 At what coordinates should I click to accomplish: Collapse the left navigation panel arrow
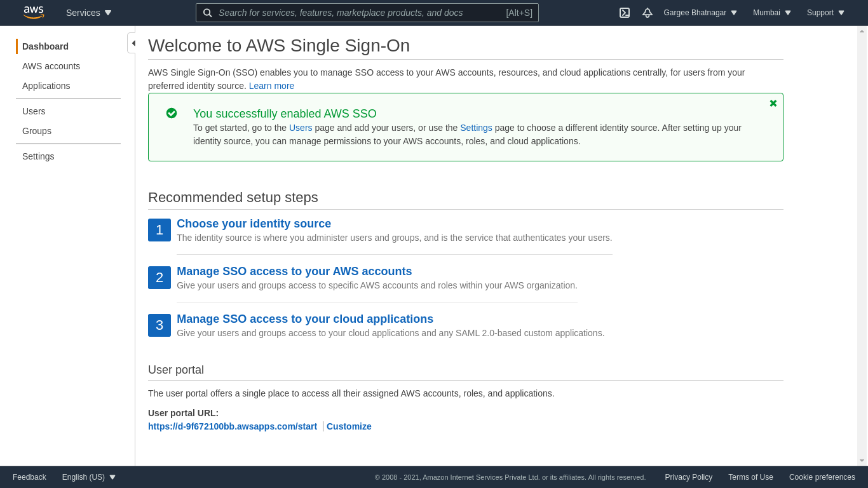[132, 43]
